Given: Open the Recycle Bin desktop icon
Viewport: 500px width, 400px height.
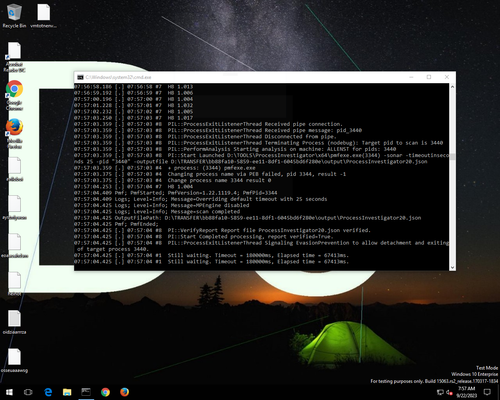Looking at the screenshot, I should (14, 16).
